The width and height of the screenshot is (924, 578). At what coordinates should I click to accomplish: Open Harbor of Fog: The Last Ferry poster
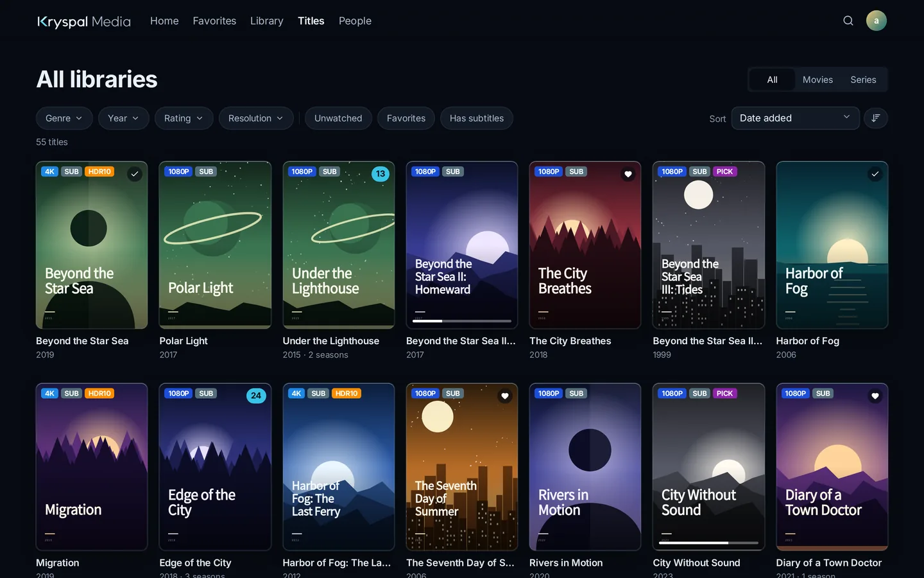click(339, 467)
